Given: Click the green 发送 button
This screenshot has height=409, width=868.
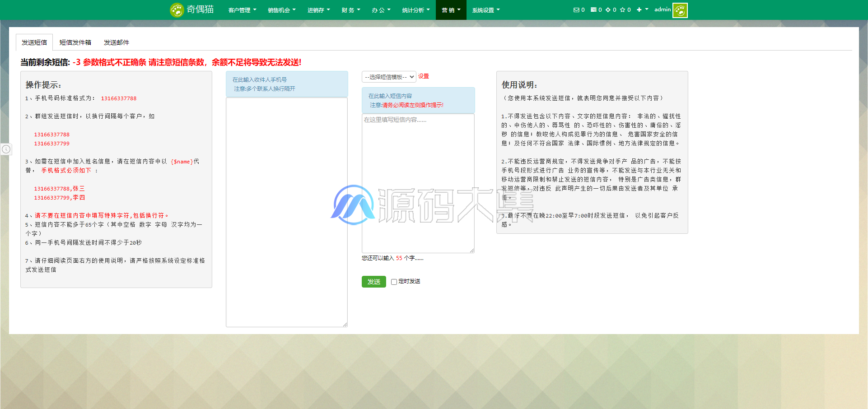Looking at the screenshot, I should click(374, 281).
